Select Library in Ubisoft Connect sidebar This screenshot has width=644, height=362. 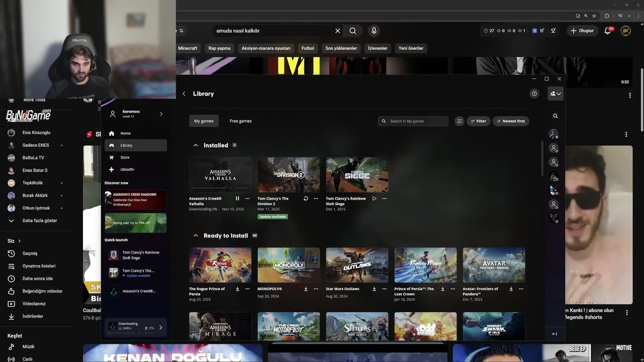click(x=136, y=145)
